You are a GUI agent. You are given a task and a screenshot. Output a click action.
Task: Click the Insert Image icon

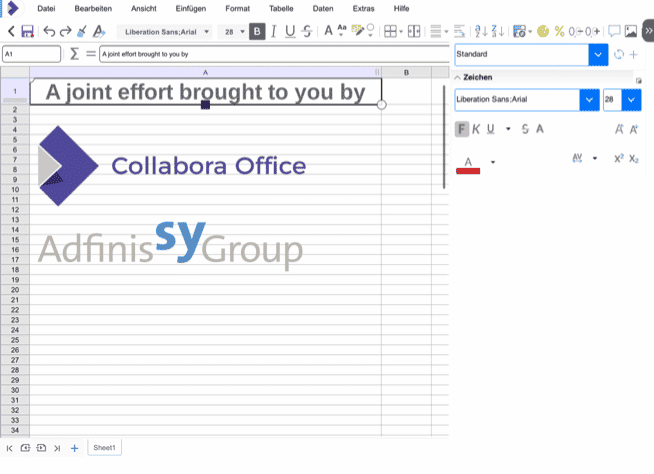[631, 32]
